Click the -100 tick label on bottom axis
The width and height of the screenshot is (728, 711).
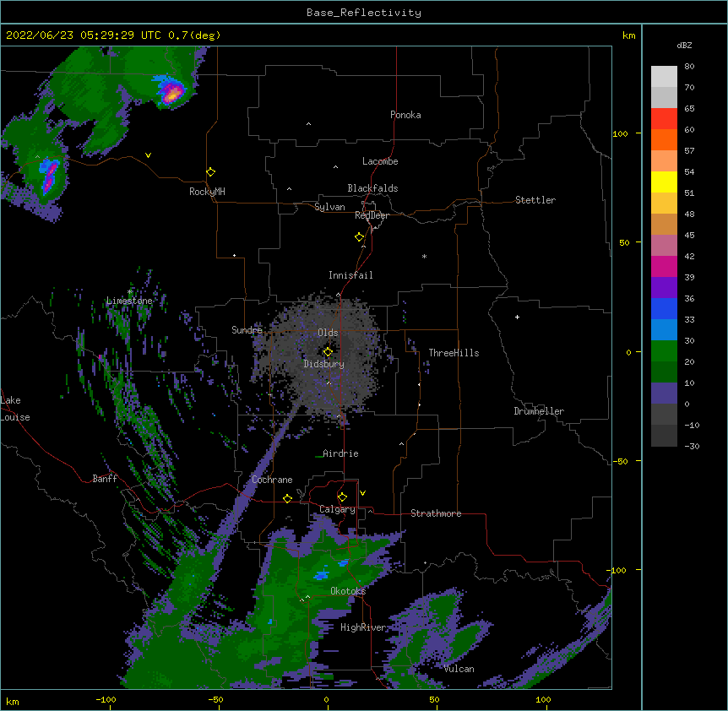pos(106,699)
